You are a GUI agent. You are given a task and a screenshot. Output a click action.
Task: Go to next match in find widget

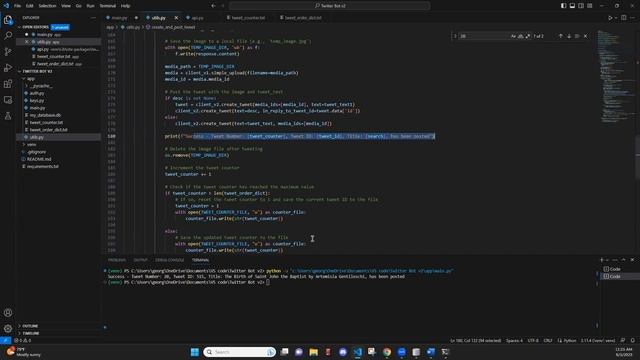[569, 36]
